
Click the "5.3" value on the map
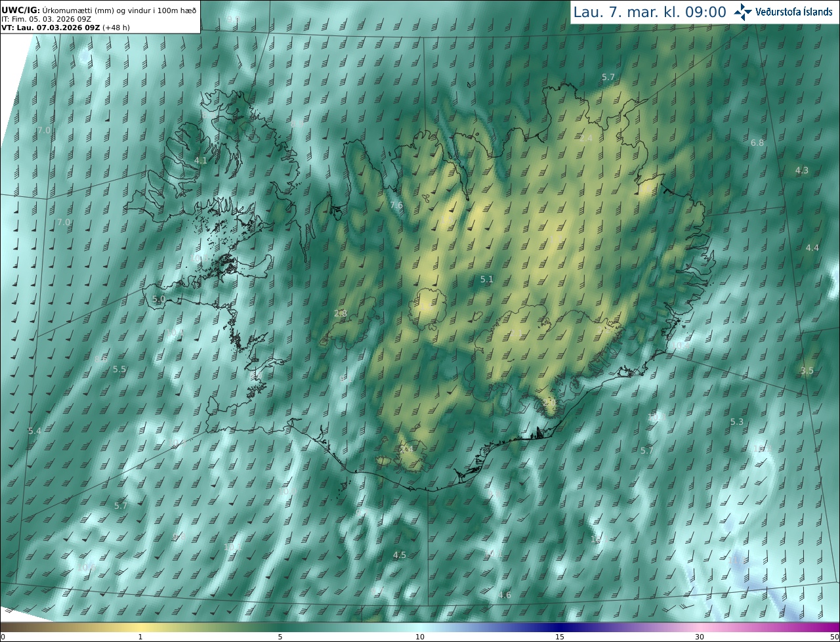pos(737,422)
